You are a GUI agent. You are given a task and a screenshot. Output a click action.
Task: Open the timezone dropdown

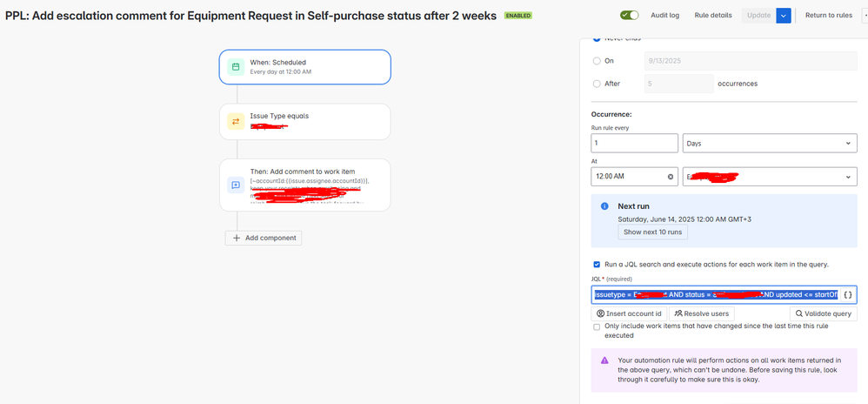[x=770, y=177]
